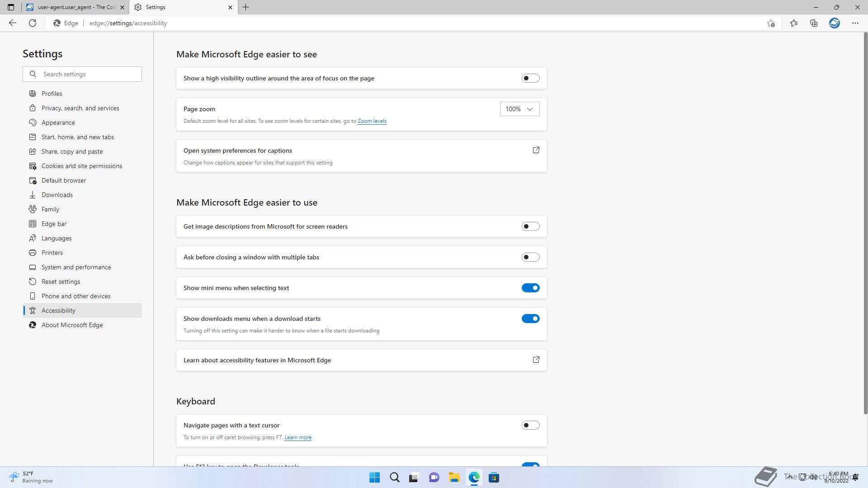Screen dimensions: 868x488
Task: Turn off Show downloads menu when download starts
Action: click(x=530, y=319)
